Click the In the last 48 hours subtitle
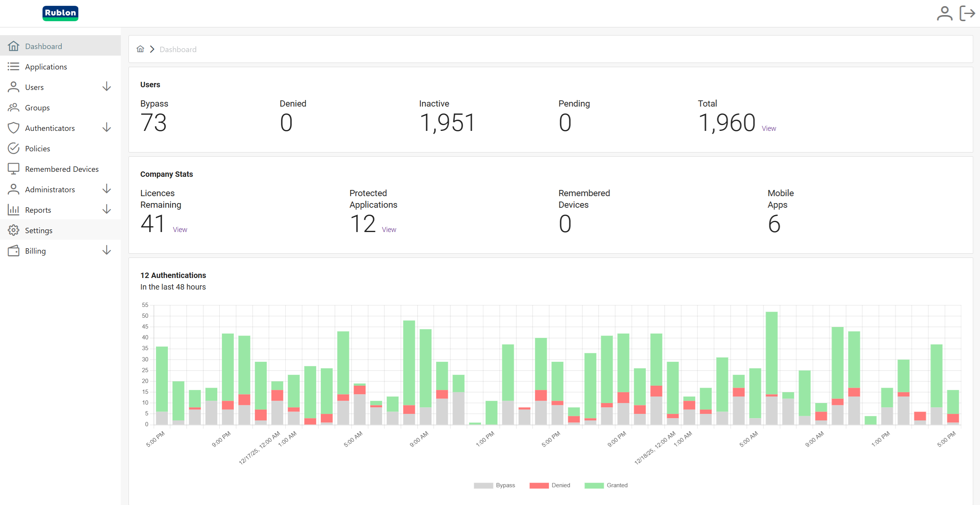This screenshot has width=980, height=505. 173,287
